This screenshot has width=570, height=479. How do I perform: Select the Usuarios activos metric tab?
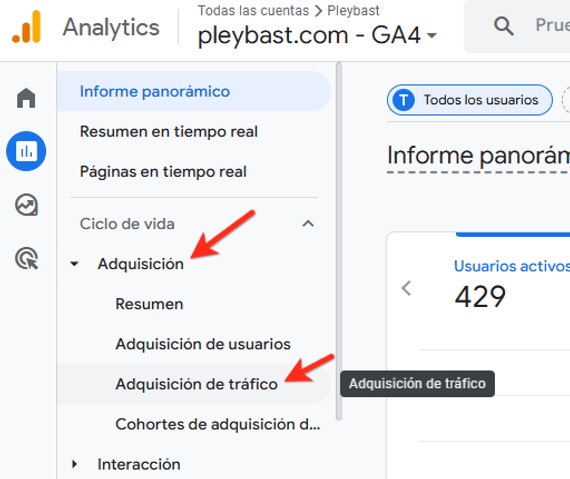(512, 266)
